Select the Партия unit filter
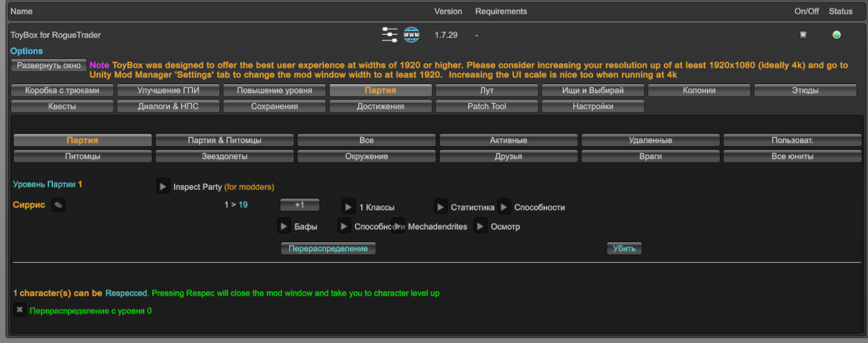This screenshot has width=868, height=343. [x=83, y=140]
